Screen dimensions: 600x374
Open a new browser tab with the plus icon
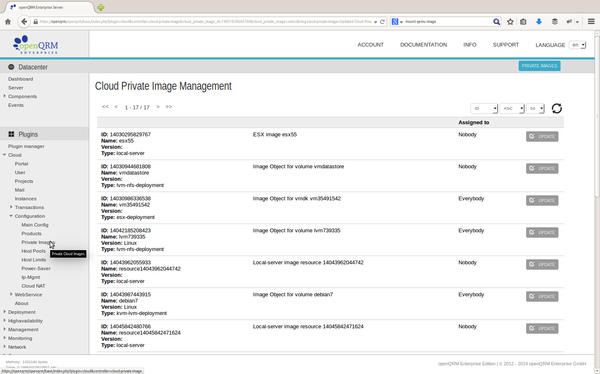click(x=100, y=7)
